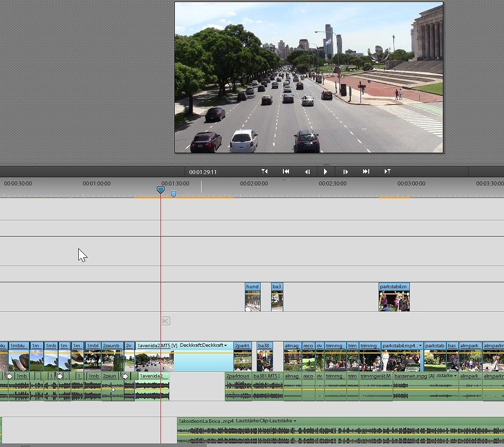Image resolution: width=504 pixels, height=447 pixels.
Task: Select the 2zaunb video clip
Action: 113,357
